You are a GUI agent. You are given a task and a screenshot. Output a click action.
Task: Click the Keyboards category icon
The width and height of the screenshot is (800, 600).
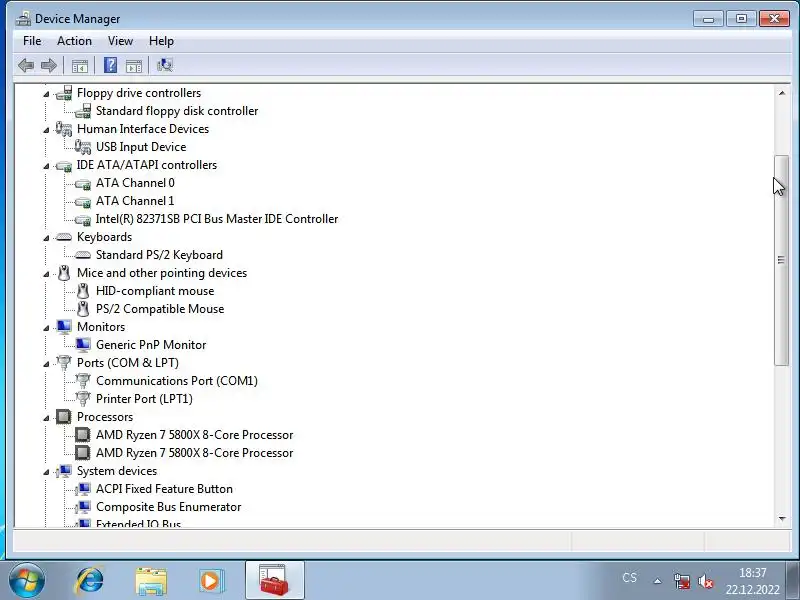(x=64, y=237)
